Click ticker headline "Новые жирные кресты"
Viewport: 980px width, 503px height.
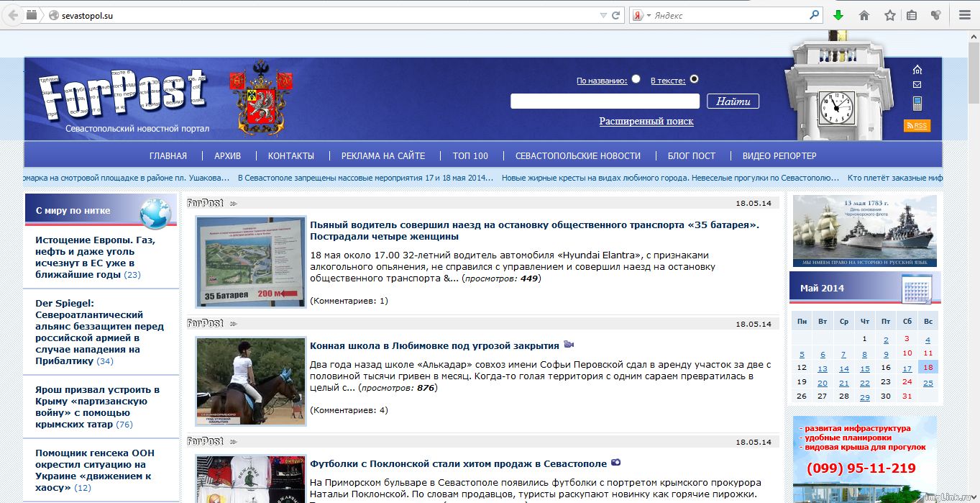tap(670, 177)
